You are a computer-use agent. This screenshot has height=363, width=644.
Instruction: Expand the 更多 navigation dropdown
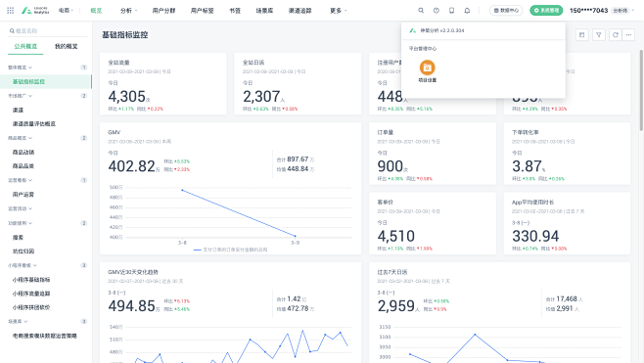[339, 10]
